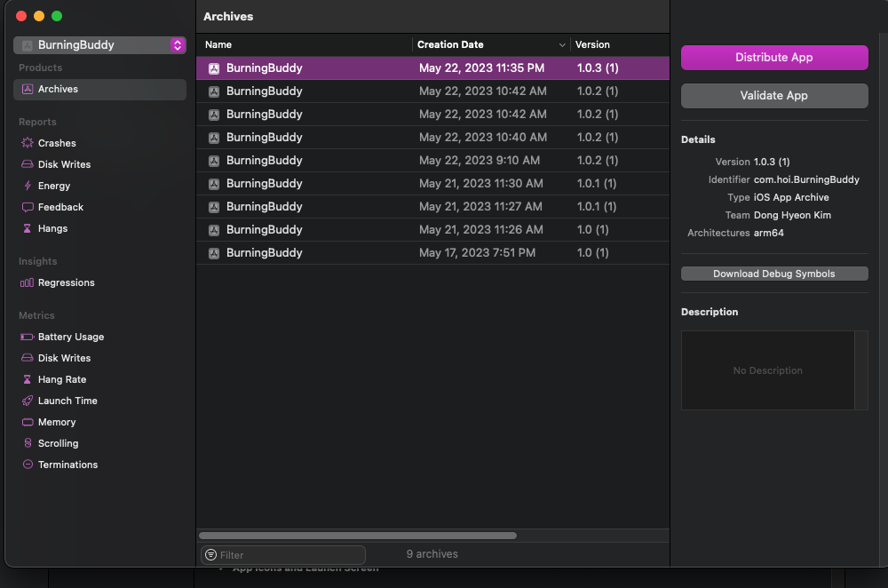Click the Feedback speech bubble icon
888x588 pixels.
(28, 207)
